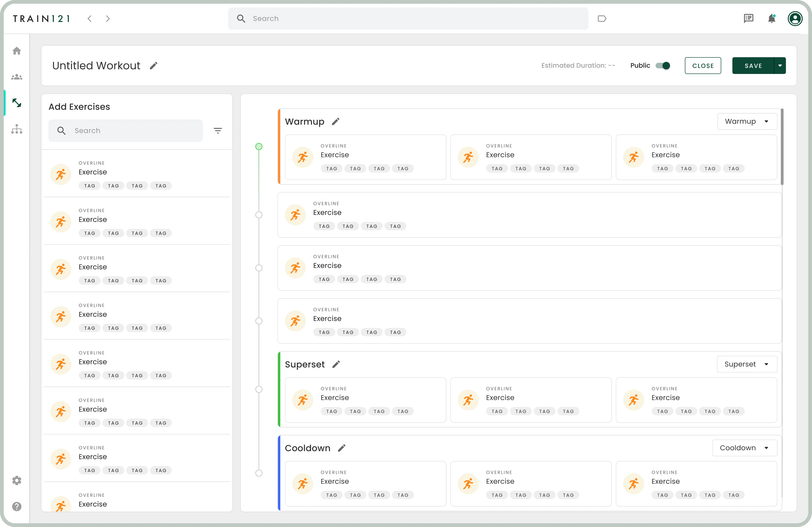
Task: Disable the Public toggle
Action: 663,65
